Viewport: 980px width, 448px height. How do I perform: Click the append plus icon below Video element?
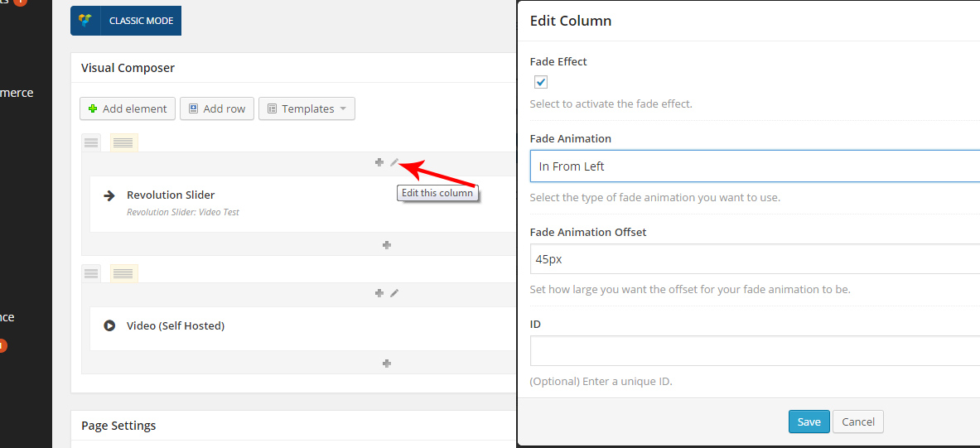[x=387, y=364]
